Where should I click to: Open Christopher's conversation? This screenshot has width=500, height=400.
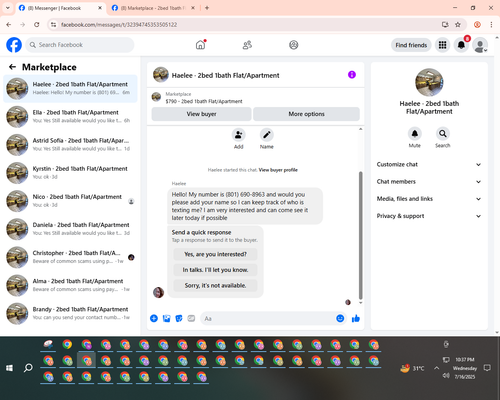70,257
